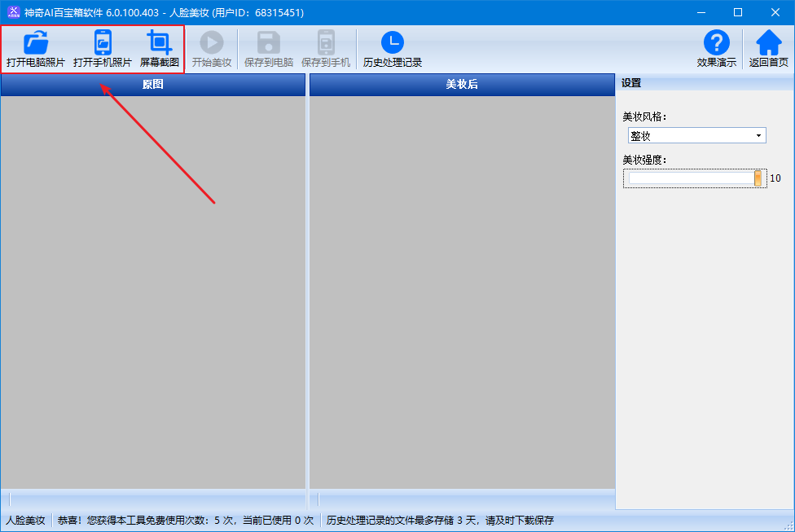Screen dimensions: 795x532
Task: Click the 人脸美妆 status bar entry
Action: (x=25, y=521)
